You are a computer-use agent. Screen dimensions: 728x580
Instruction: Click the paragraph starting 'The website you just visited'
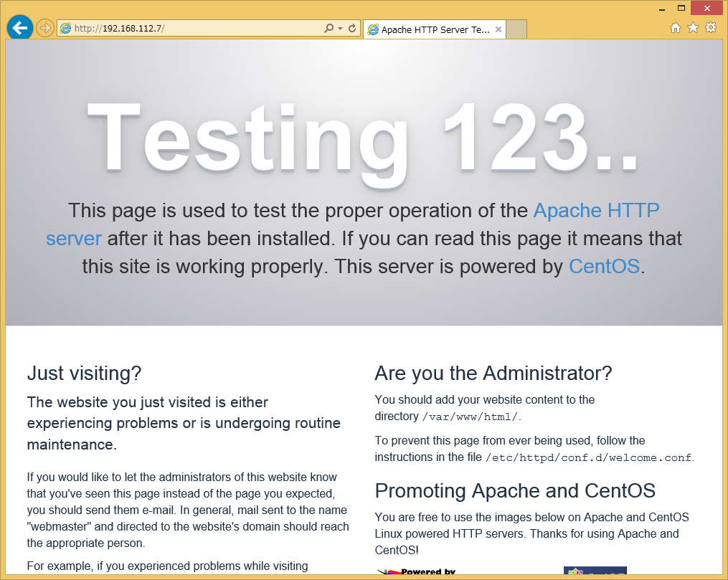click(184, 423)
